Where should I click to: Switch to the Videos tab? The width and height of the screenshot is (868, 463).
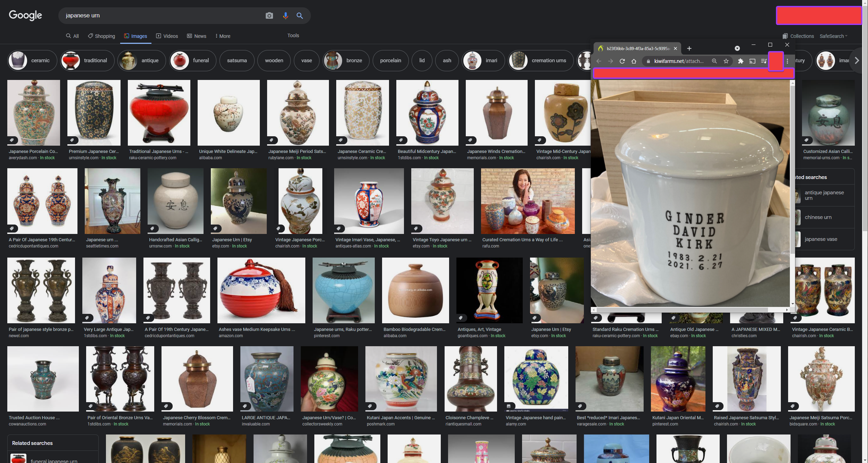167,36
